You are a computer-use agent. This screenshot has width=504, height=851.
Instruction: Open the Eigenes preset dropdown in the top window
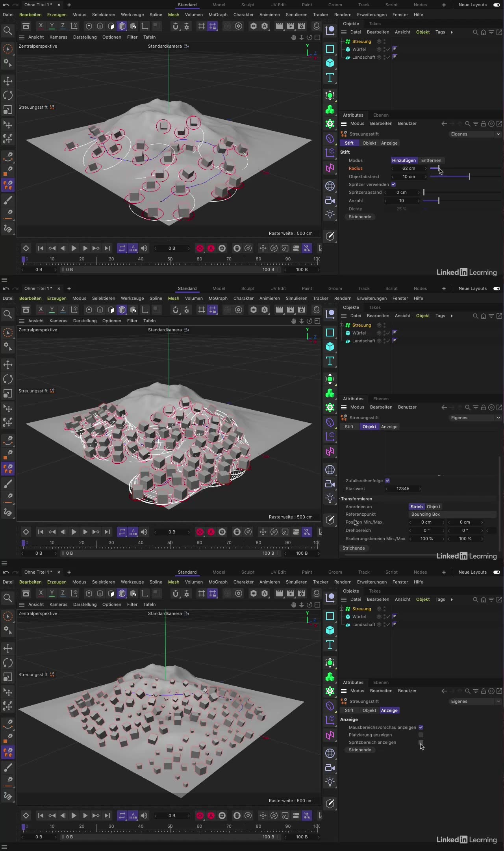click(x=475, y=134)
